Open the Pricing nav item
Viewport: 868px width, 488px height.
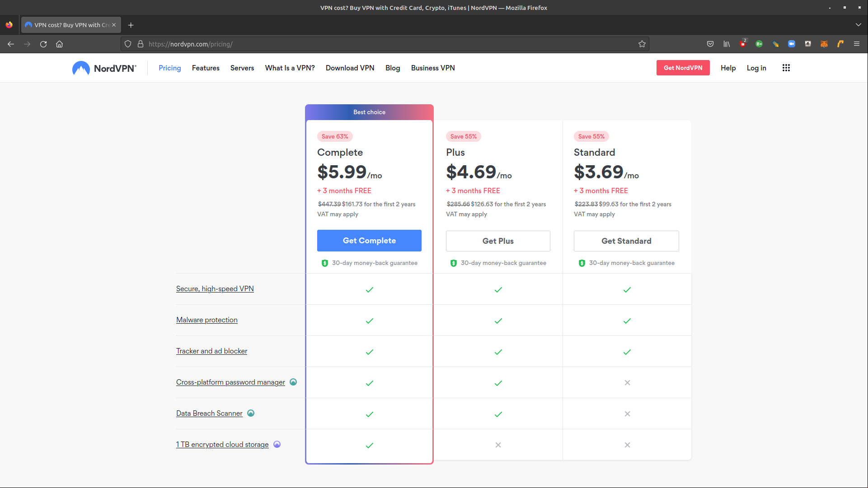point(170,68)
